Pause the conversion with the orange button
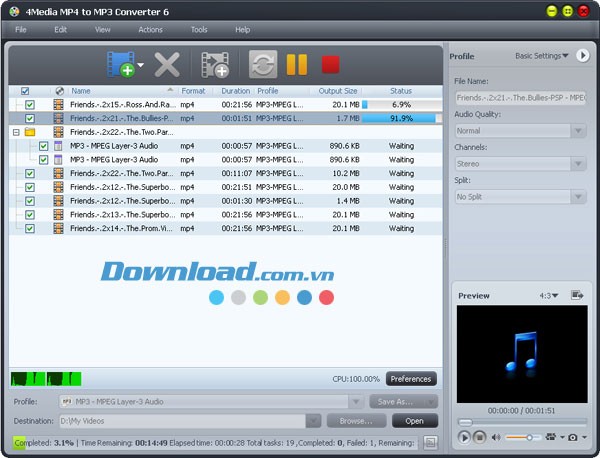Screen dimensions: 600x458 (297, 65)
